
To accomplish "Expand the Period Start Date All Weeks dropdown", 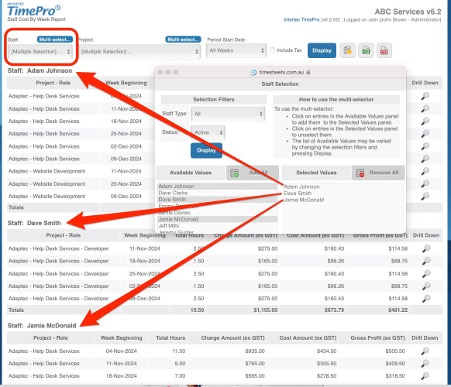I will tap(236, 51).
